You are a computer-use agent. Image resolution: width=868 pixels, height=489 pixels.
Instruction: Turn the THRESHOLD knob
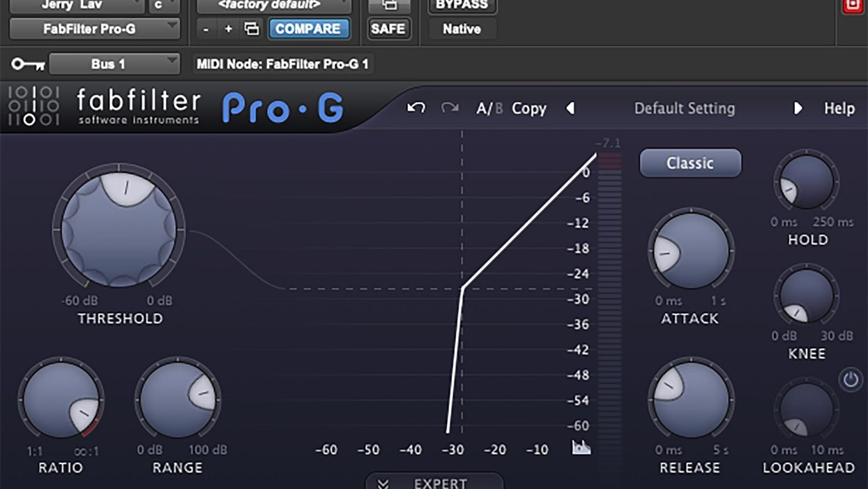click(x=119, y=227)
